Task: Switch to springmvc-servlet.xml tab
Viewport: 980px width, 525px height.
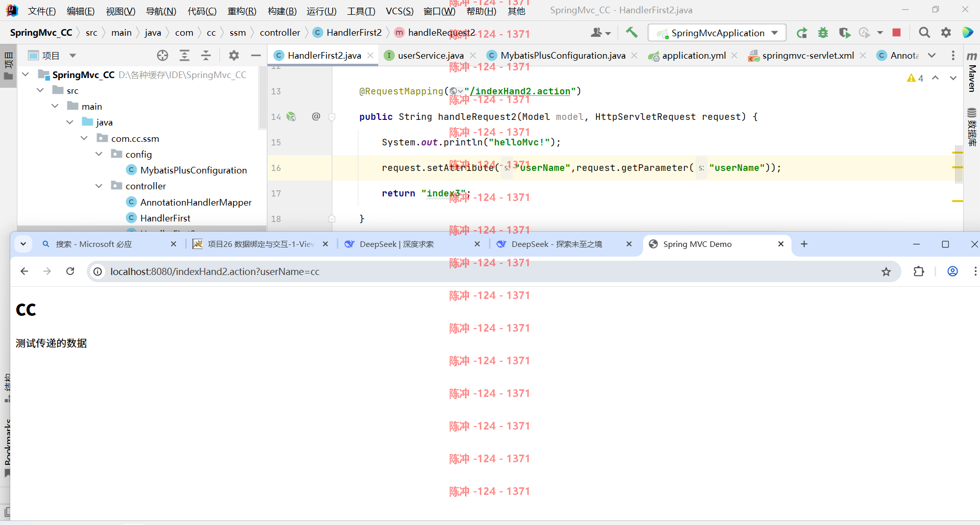Action: coord(808,56)
